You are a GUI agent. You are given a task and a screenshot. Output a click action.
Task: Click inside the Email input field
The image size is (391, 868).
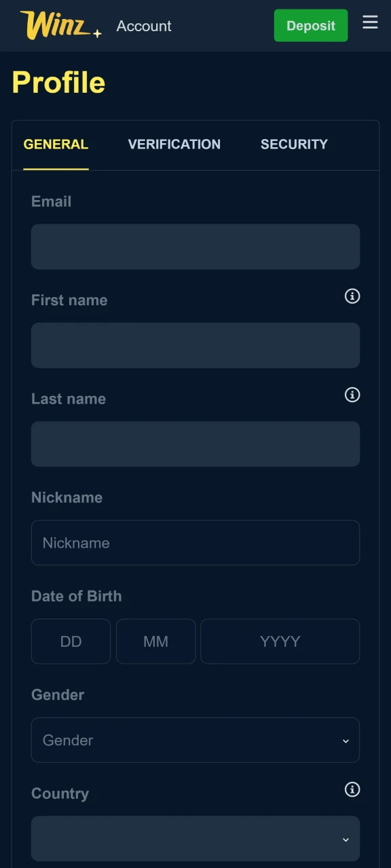click(x=195, y=246)
